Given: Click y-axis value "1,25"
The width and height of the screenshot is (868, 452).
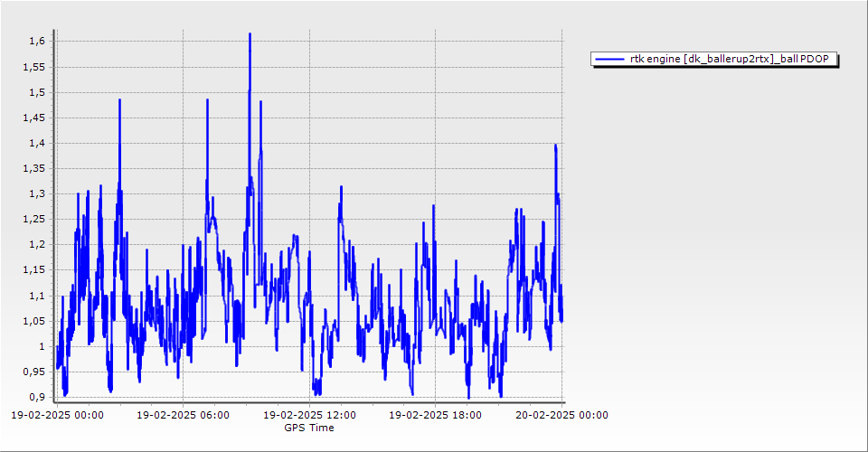Looking at the screenshot, I should point(34,219).
